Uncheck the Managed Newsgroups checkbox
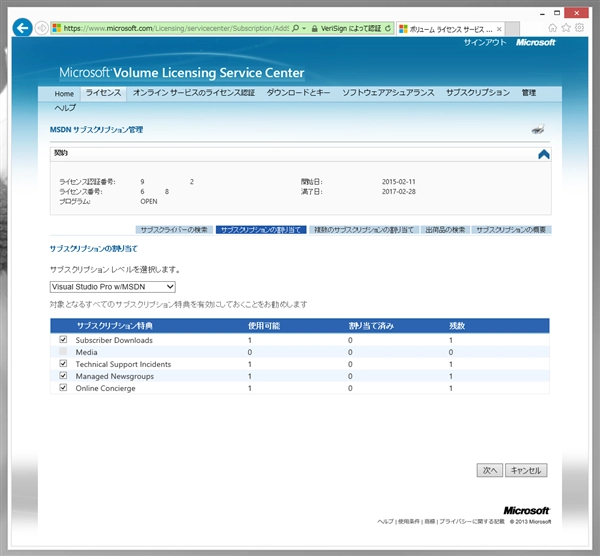 (63, 375)
